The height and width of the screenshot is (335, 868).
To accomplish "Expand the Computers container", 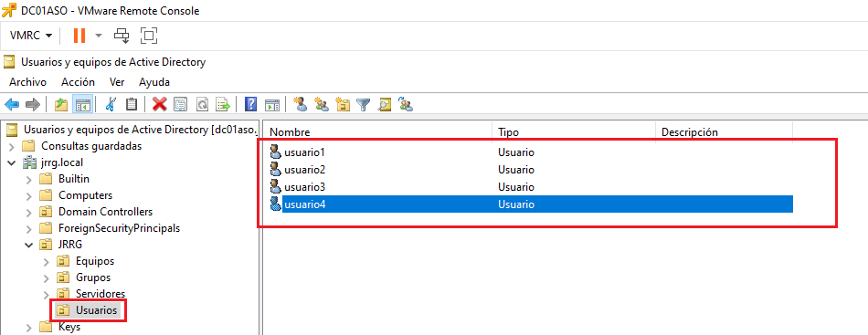I will point(29,195).
